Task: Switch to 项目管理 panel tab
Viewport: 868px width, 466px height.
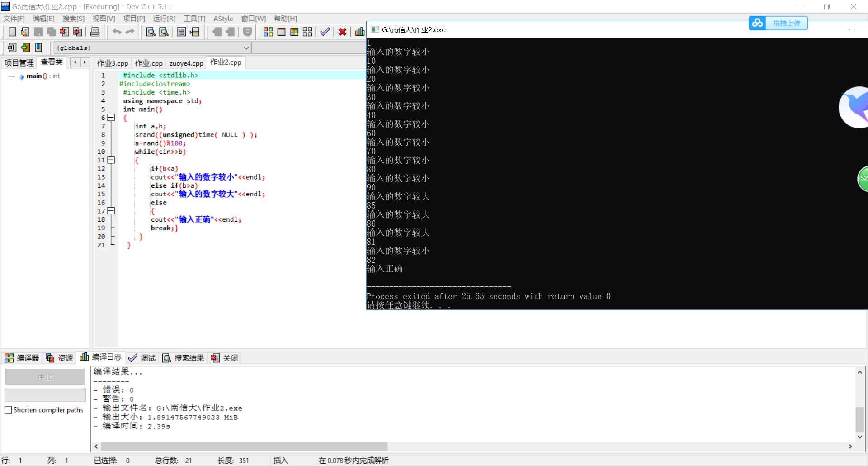Action: point(19,63)
